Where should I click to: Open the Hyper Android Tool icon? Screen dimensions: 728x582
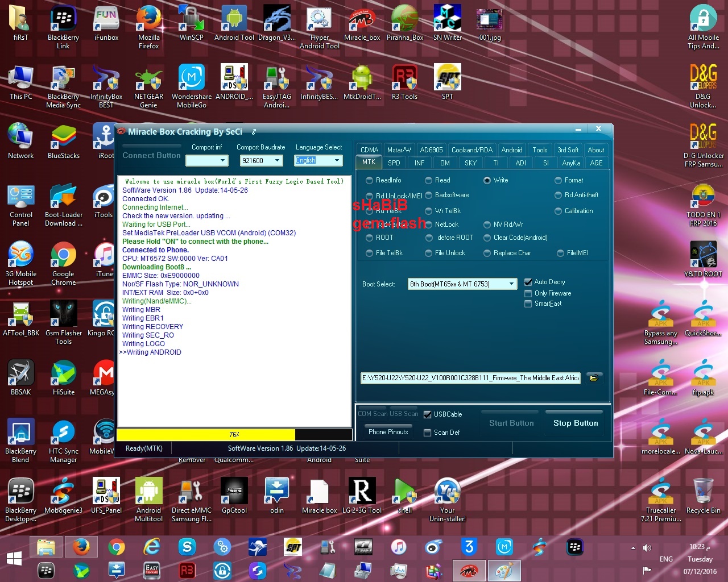tap(320, 27)
